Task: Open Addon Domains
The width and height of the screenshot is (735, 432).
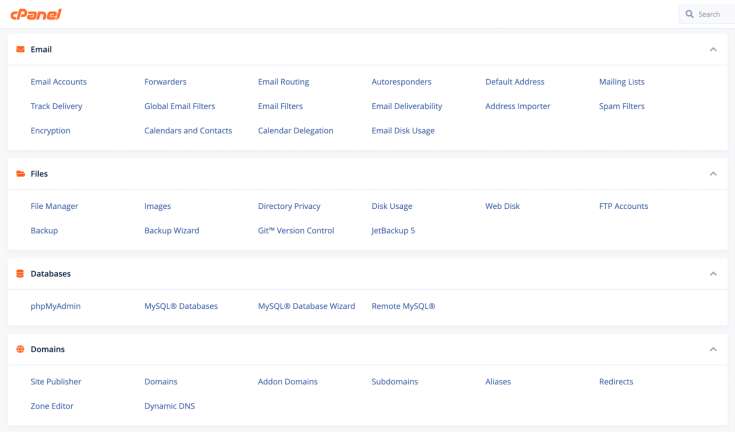Action: (288, 381)
